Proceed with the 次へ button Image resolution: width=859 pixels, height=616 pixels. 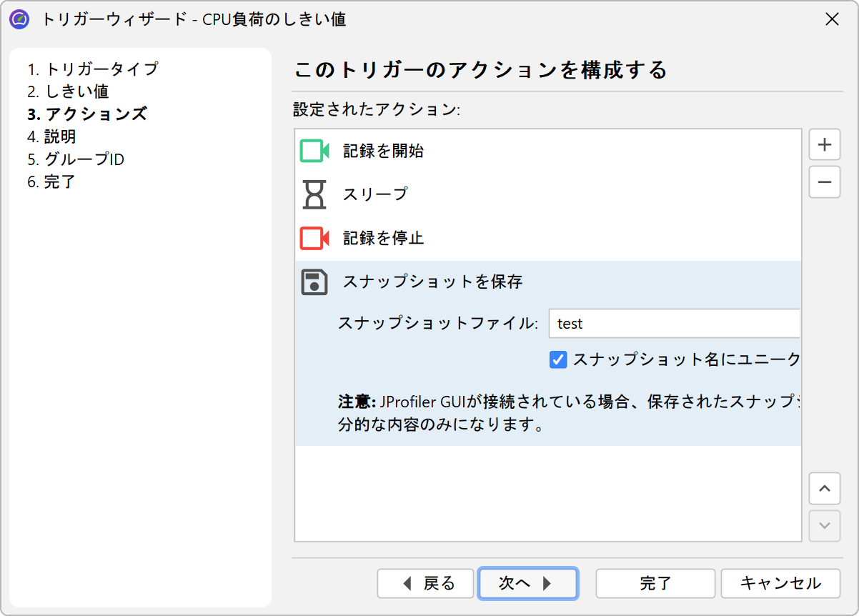527,583
